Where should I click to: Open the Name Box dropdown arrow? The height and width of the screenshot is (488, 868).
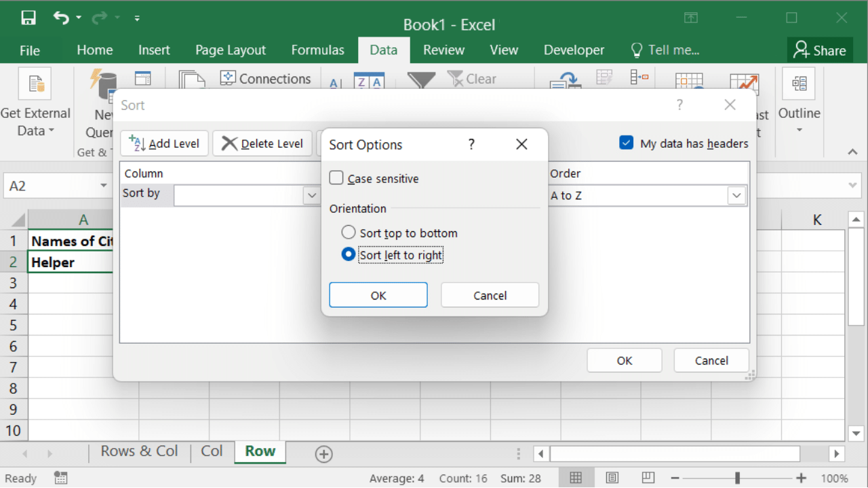pos(104,186)
